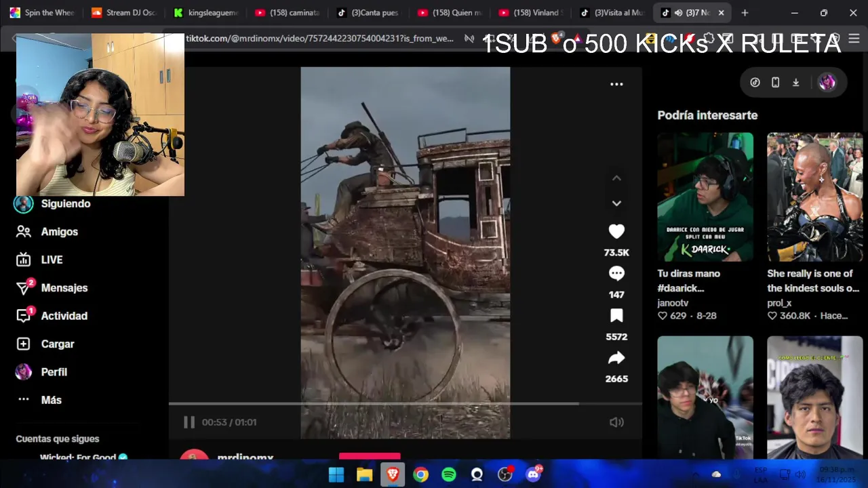
Task: Open the Brave Shields lion icon
Action: 556,39
